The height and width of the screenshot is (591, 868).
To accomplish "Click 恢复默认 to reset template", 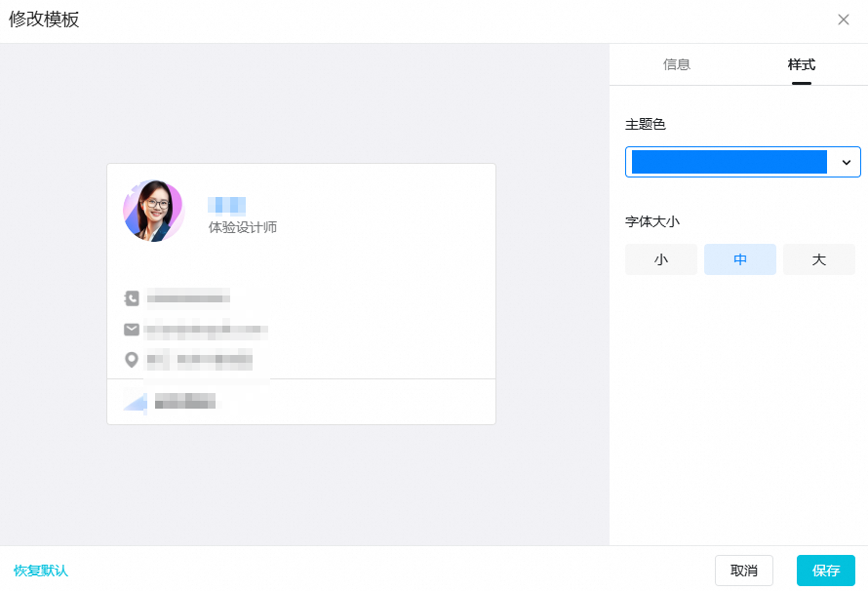I will pyautogui.click(x=41, y=571).
